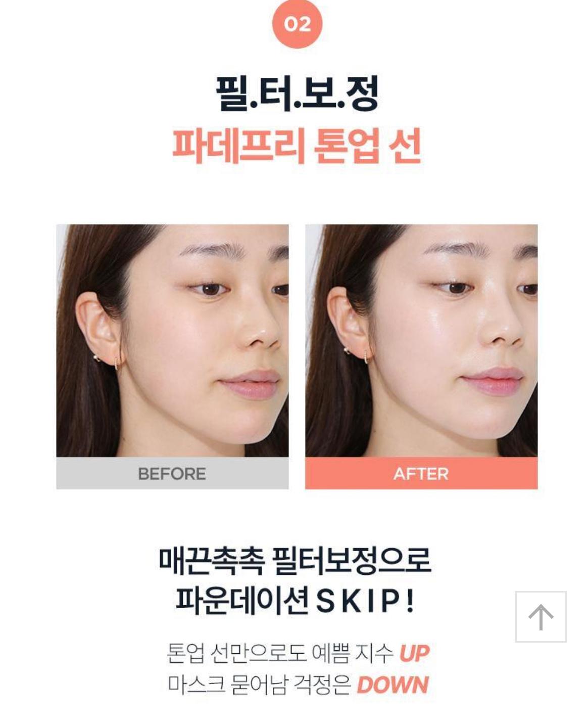Click the orange 02 circle badge
The width and height of the screenshot is (588, 725).
click(x=297, y=24)
